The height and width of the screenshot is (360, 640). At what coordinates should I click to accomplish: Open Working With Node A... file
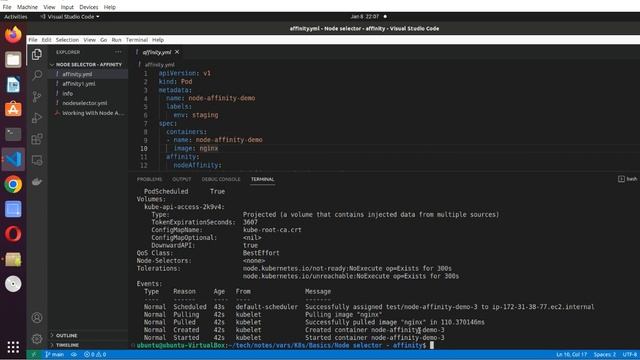(93, 113)
